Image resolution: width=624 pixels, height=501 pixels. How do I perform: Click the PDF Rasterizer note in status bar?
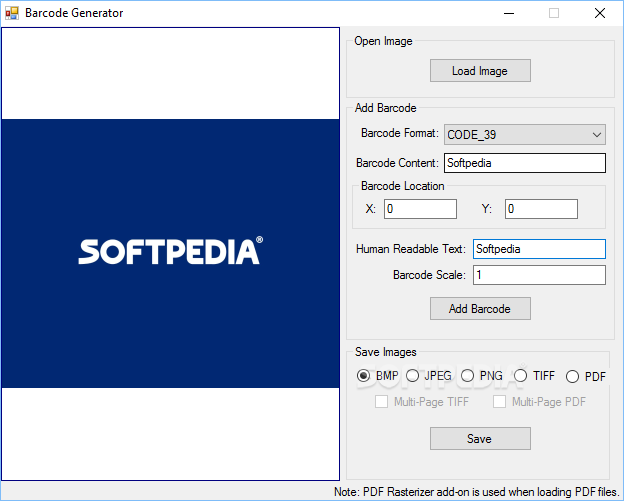(477, 492)
